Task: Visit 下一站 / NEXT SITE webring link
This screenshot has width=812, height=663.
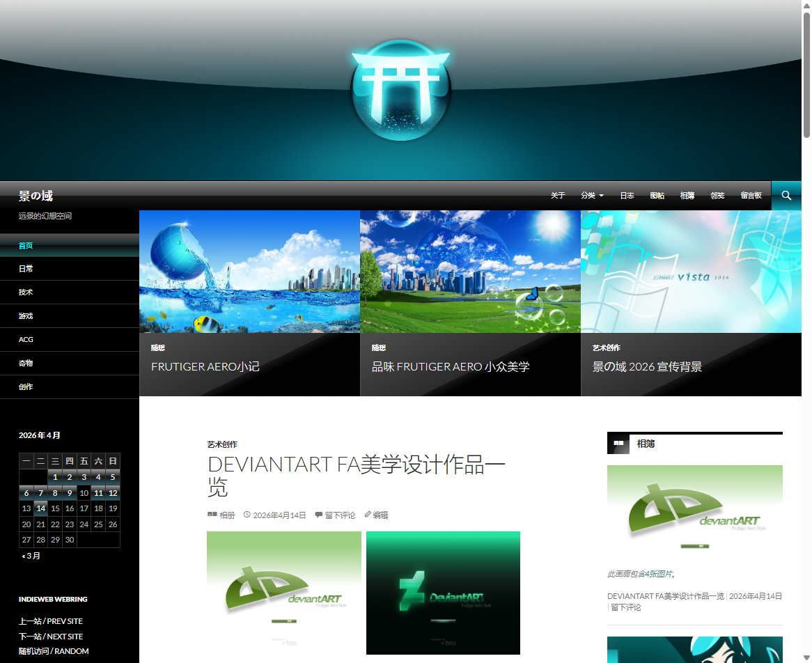Action: (51, 637)
